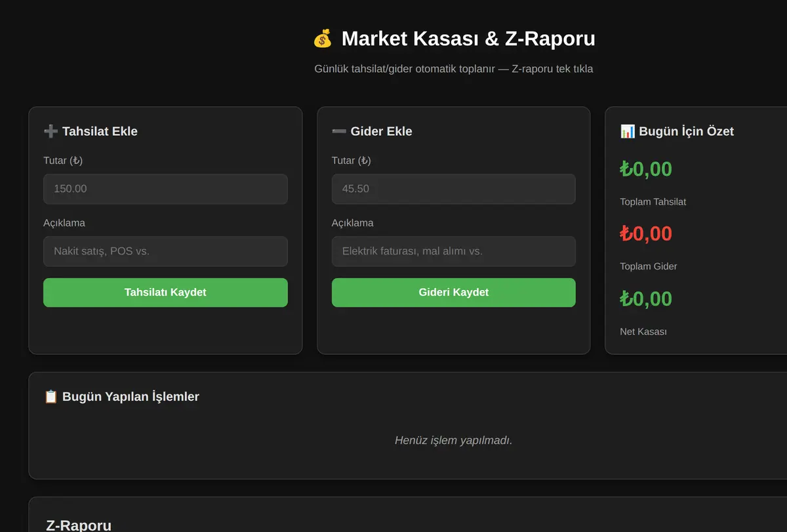Click the 'Toplam Gider' label

(649, 266)
